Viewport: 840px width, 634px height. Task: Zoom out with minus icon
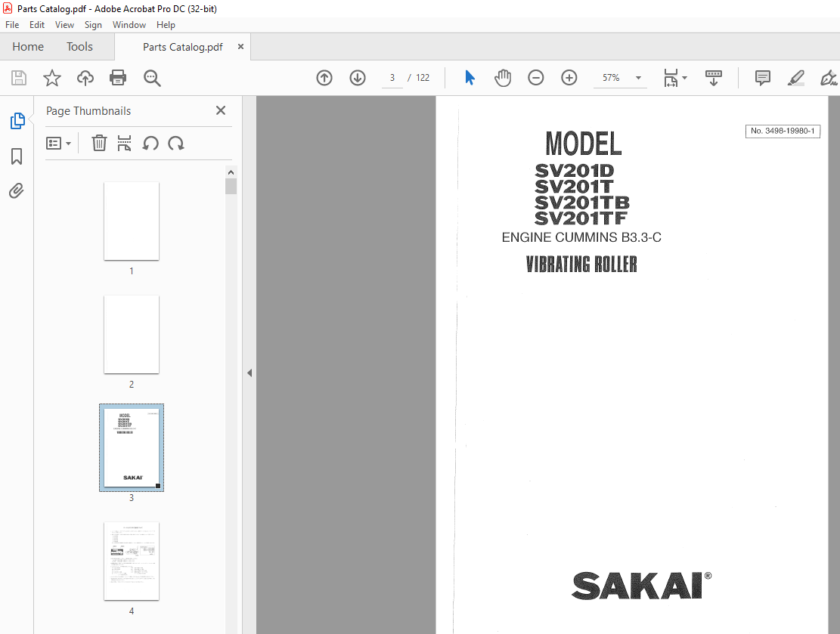pos(536,78)
